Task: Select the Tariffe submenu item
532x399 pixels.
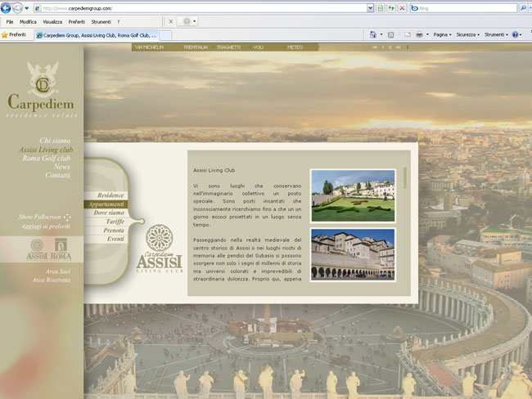Action: [x=106, y=222]
